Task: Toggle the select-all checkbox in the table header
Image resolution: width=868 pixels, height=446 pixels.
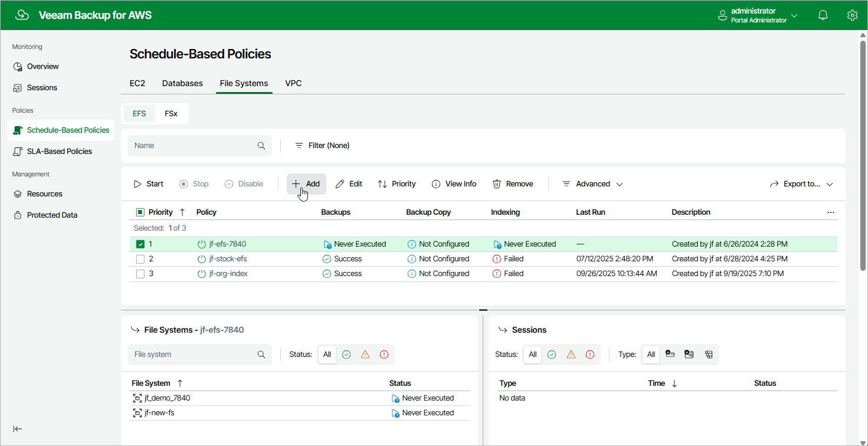Action: click(x=140, y=212)
